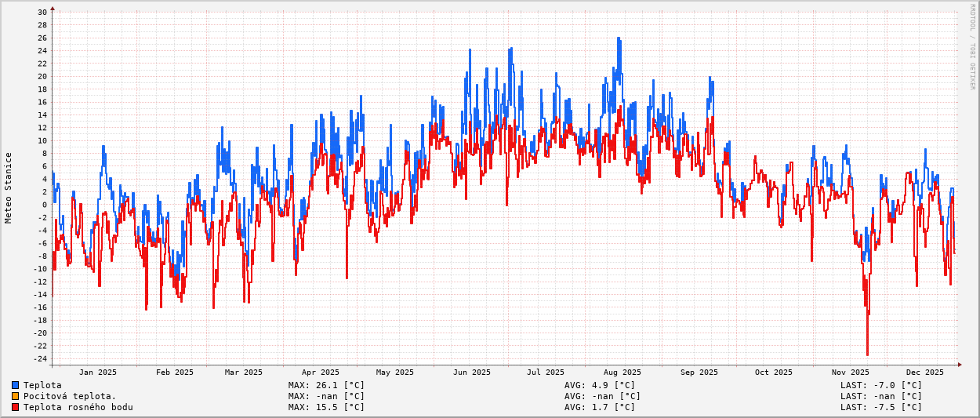Screen dimensions: 980x418
Task: Select the Teplota legend label
Action: pos(42,385)
